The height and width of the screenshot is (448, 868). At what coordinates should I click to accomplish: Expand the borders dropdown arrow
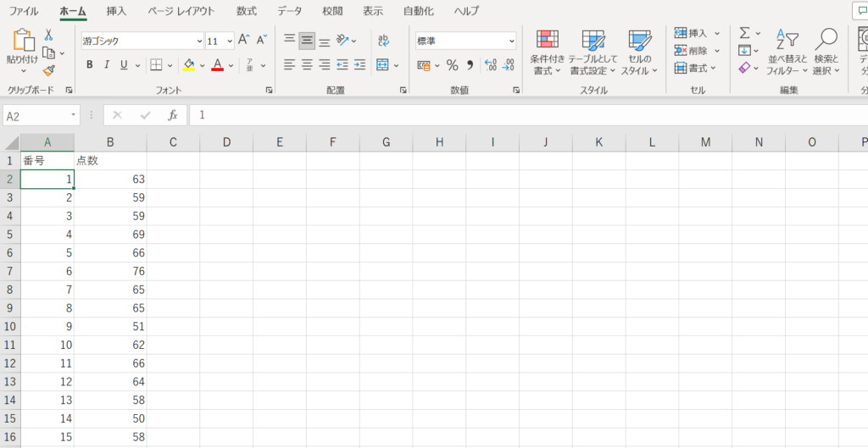[170, 65]
